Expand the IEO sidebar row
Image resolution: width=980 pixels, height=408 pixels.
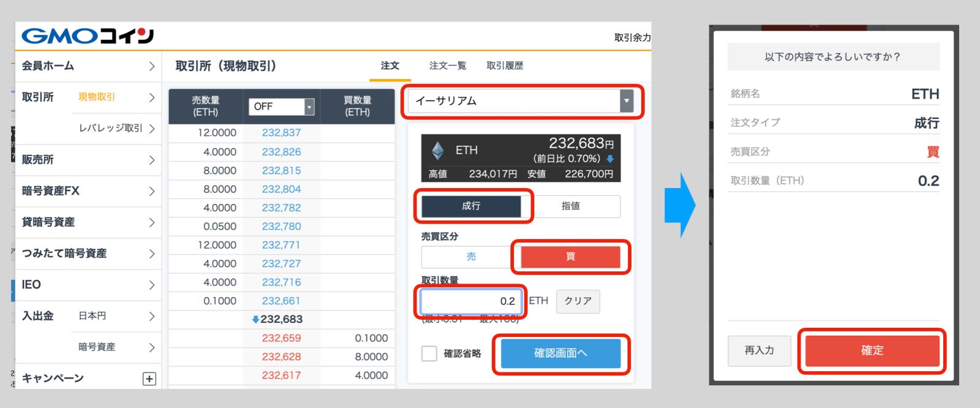click(88, 285)
